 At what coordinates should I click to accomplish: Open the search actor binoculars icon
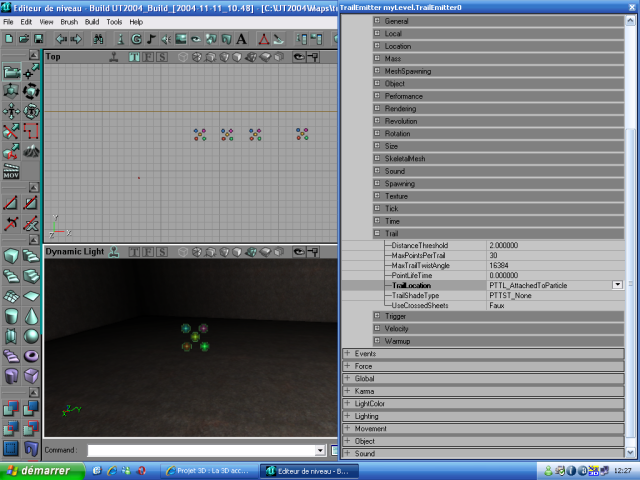(98, 39)
